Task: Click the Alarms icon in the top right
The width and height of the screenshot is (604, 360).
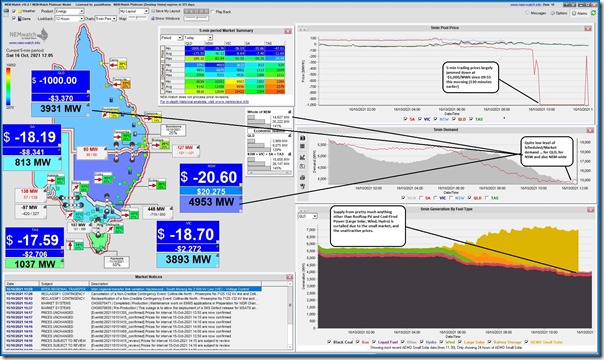Action: pos(574,13)
